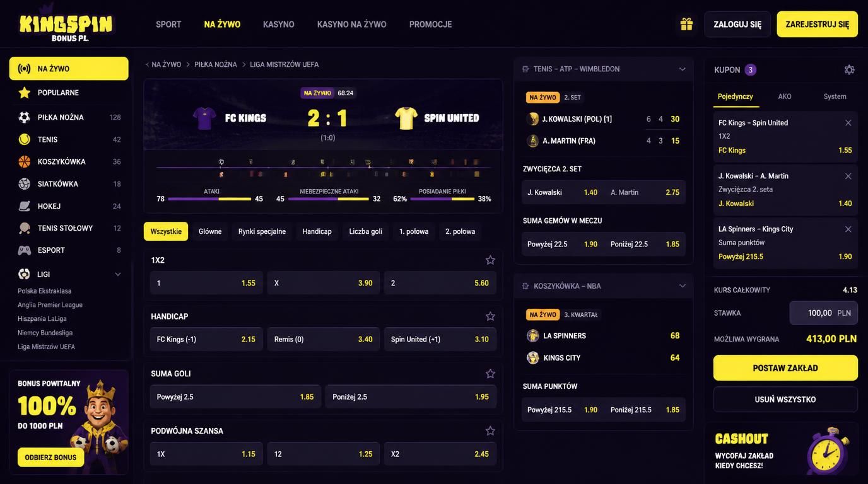Viewport: 868px width, 484px height.
Task: Favorite the 1X2 market with star
Action: [490, 260]
